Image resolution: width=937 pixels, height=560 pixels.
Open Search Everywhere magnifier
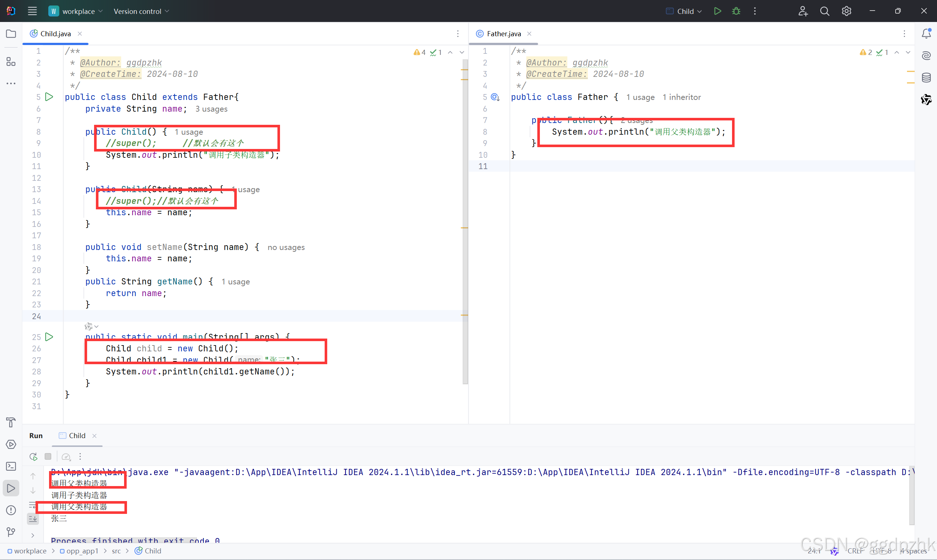825,11
